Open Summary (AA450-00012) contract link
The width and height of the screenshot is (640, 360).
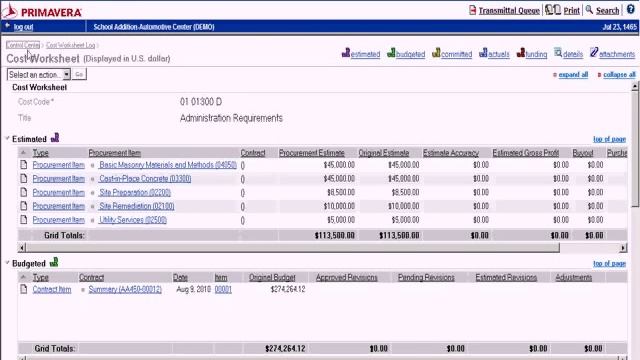coord(125,289)
